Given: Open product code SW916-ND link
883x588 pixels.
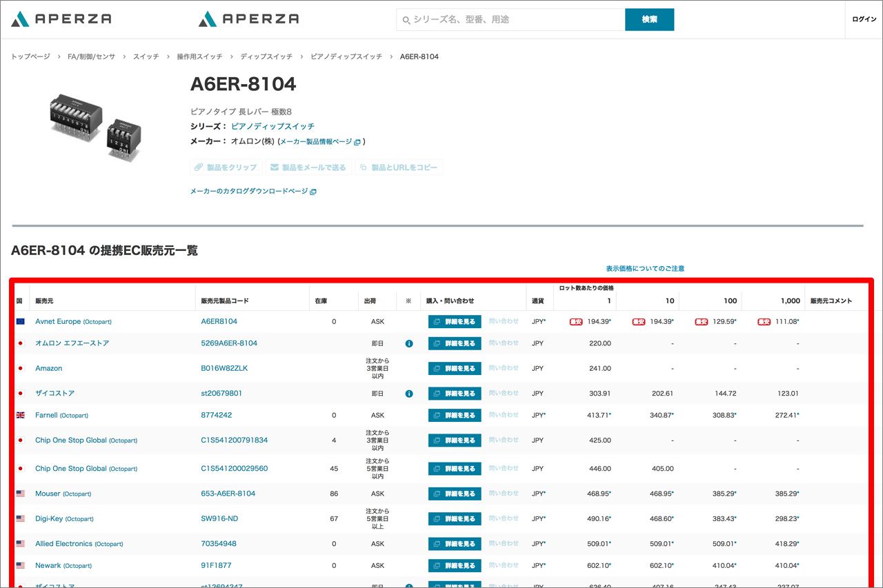Looking at the screenshot, I should [219, 518].
